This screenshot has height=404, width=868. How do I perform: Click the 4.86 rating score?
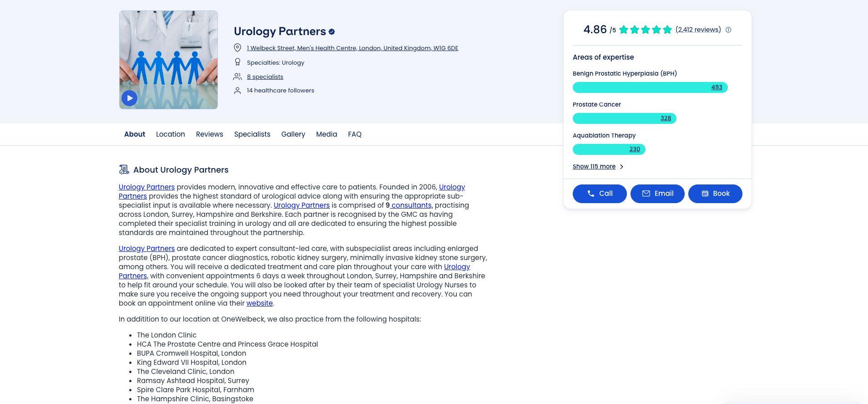595,30
